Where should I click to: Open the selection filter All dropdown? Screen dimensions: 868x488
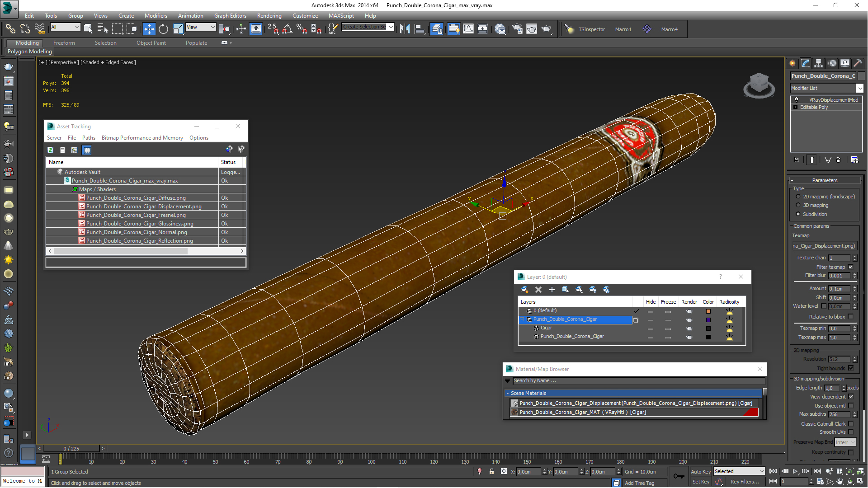65,27
